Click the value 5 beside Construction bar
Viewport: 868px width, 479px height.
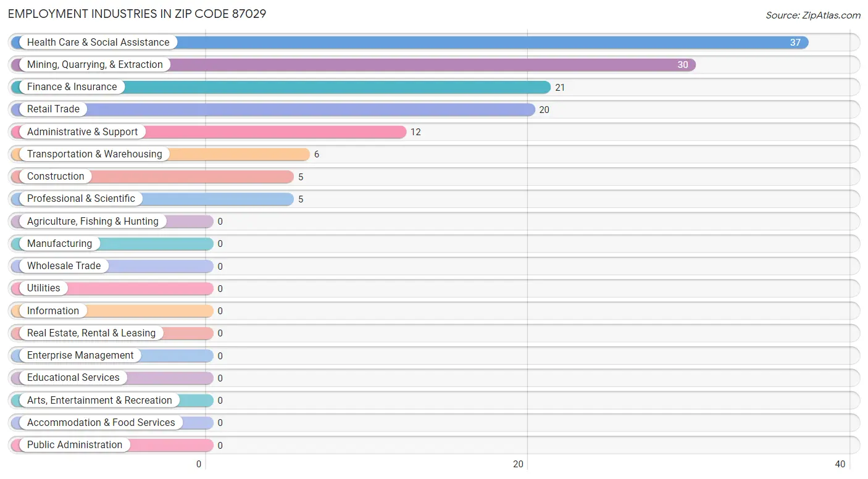(x=301, y=177)
